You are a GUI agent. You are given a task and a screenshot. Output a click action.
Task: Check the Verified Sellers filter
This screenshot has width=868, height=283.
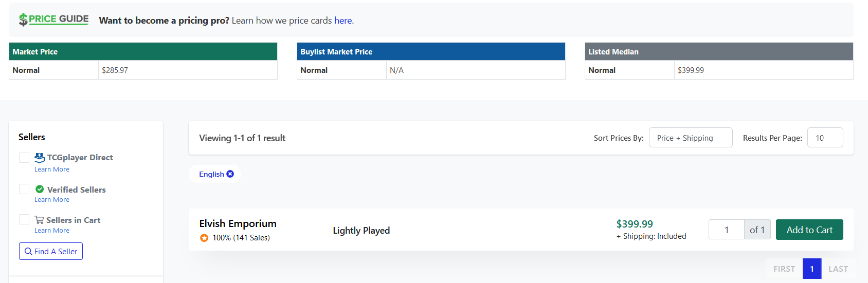[x=24, y=189]
